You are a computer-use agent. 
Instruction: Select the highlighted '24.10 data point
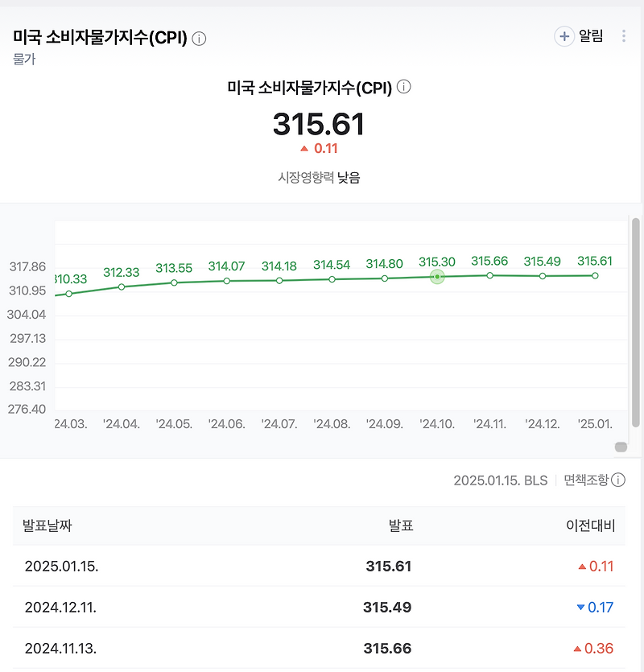click(436, 276)
